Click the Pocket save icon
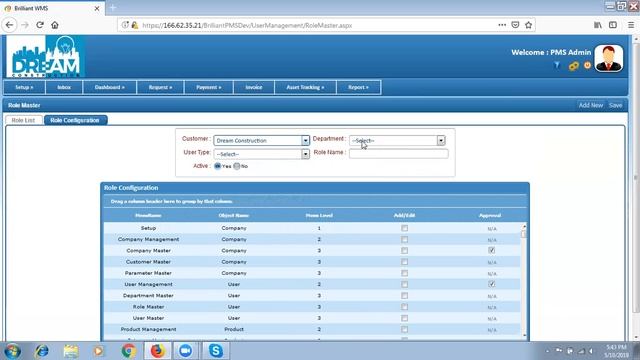The height and width of the screenshot is (360, 640). click(515, 25)
